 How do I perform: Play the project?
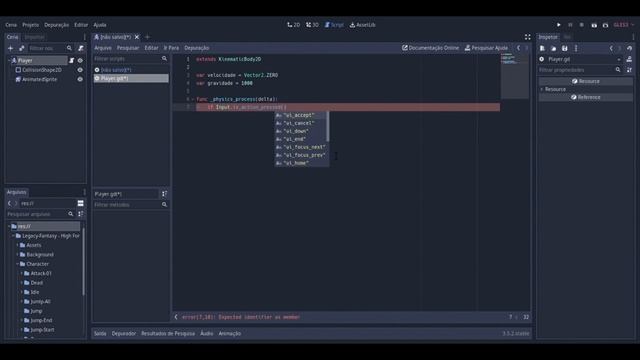pos(559,25)
